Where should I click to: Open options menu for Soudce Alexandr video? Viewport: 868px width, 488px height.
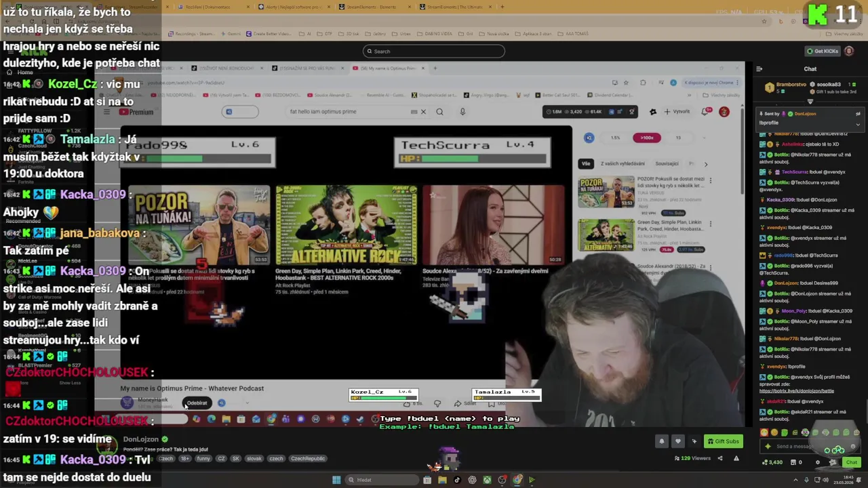click(x=710, y=267)
